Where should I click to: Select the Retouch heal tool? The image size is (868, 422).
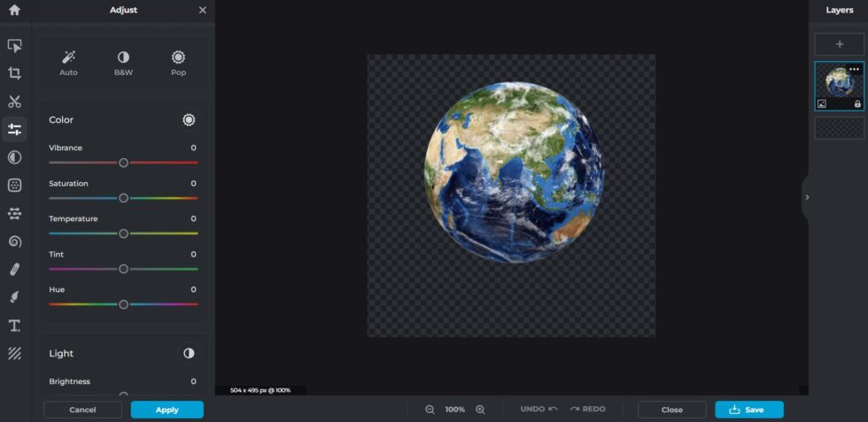(14, 270)
